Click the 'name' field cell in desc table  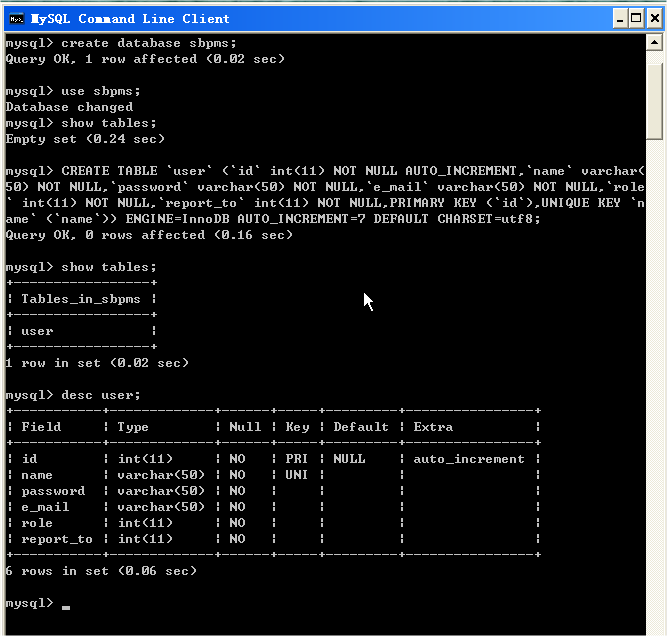tap(37, 475)
